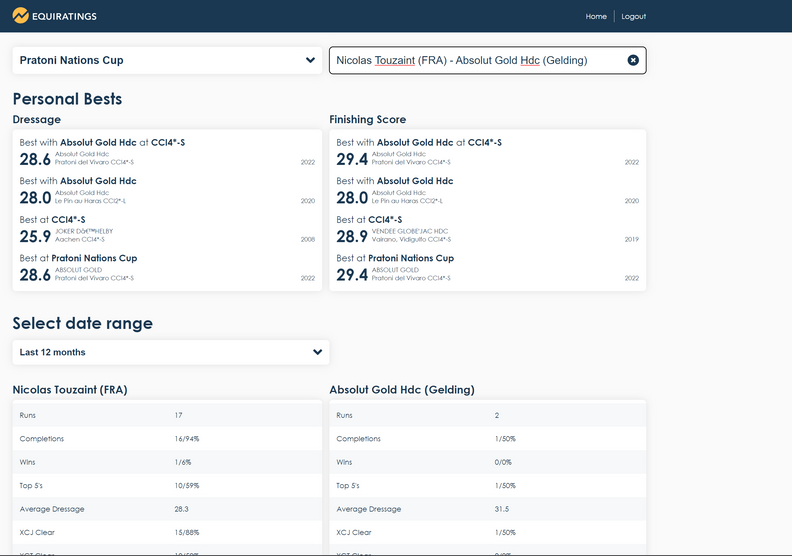Click the Best at CCI4*-S label under Finishing Score

(x=369, y=220)
